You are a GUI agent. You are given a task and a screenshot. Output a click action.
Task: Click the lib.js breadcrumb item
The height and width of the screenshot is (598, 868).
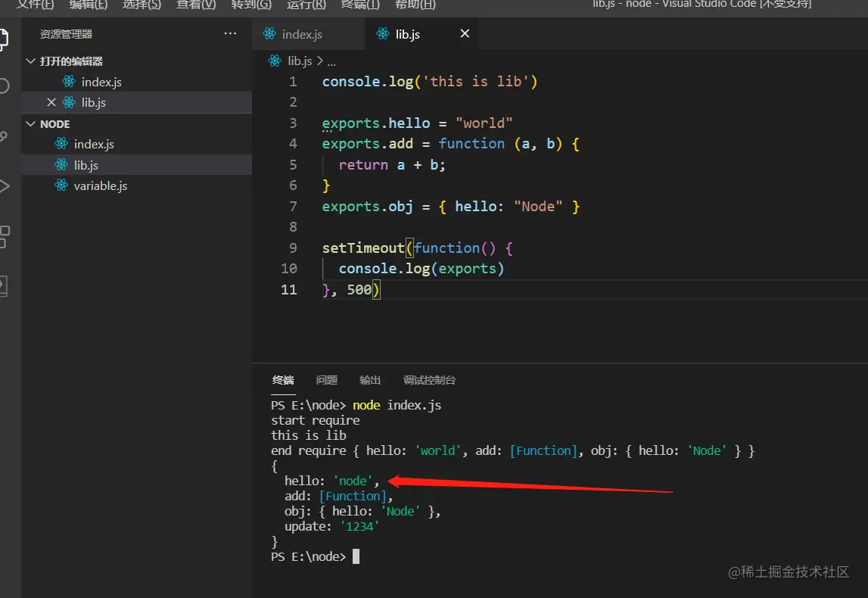[300, 61]
